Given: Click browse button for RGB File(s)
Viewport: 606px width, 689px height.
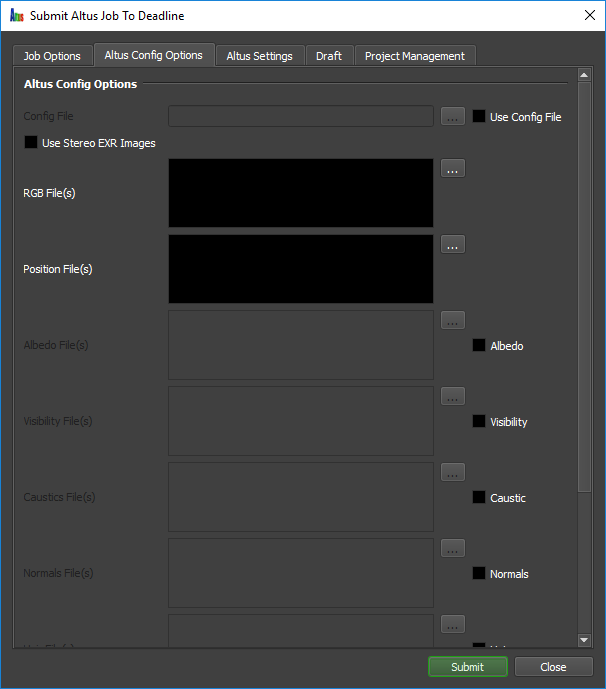Looking at the screenshot, I should [x=453, y=168].
